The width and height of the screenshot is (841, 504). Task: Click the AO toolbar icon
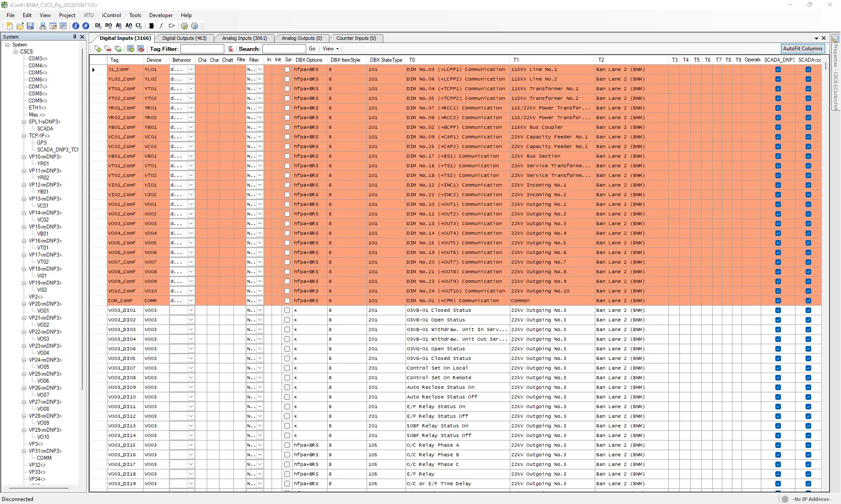pos(129,26)
